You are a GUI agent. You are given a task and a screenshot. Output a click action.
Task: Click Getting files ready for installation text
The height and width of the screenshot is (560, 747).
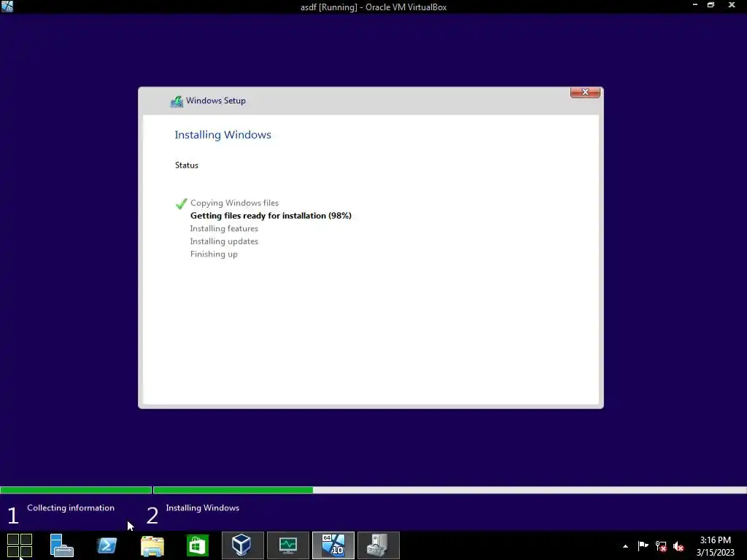[x=271, y=216]
